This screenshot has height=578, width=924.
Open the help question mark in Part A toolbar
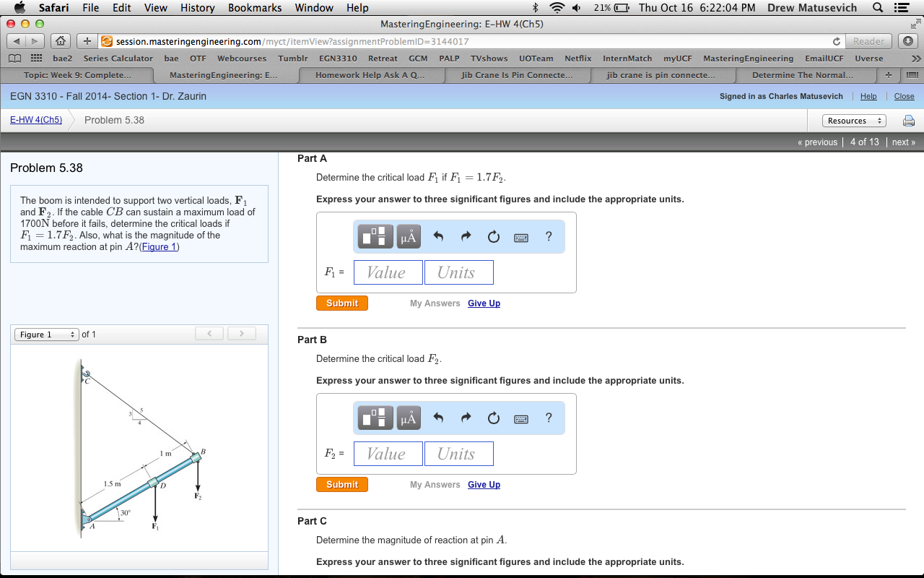point(548,236)
